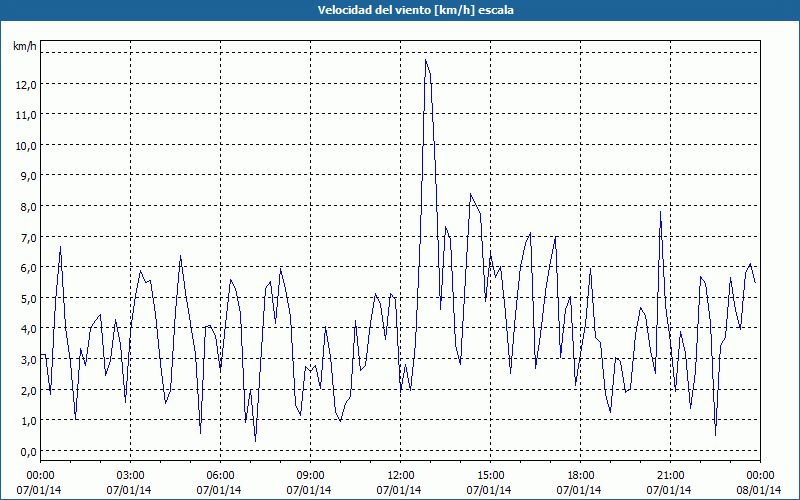Click the 09:00 time axis label

[x=311, y=476]
